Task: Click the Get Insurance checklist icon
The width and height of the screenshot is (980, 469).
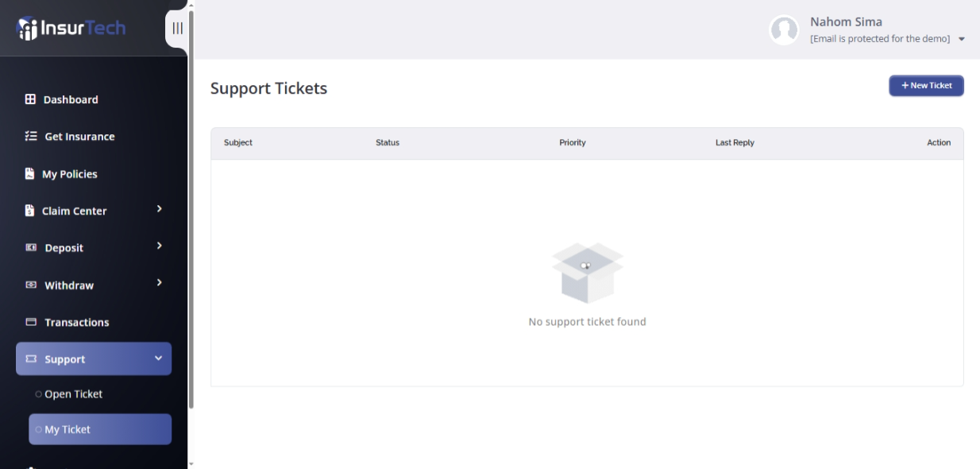Action: point(31,136)
